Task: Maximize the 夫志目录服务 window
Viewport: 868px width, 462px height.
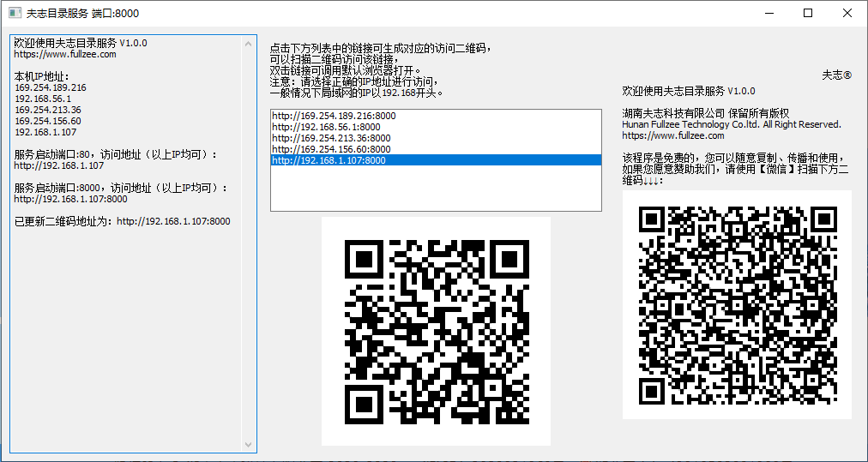Action: pos(808,13)
